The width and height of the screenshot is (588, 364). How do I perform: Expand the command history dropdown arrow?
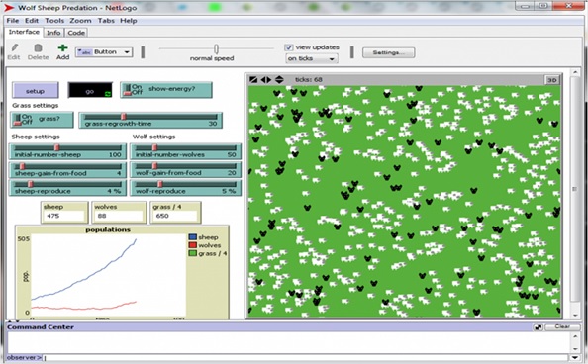pyautogui.click(x=575, y=358)
